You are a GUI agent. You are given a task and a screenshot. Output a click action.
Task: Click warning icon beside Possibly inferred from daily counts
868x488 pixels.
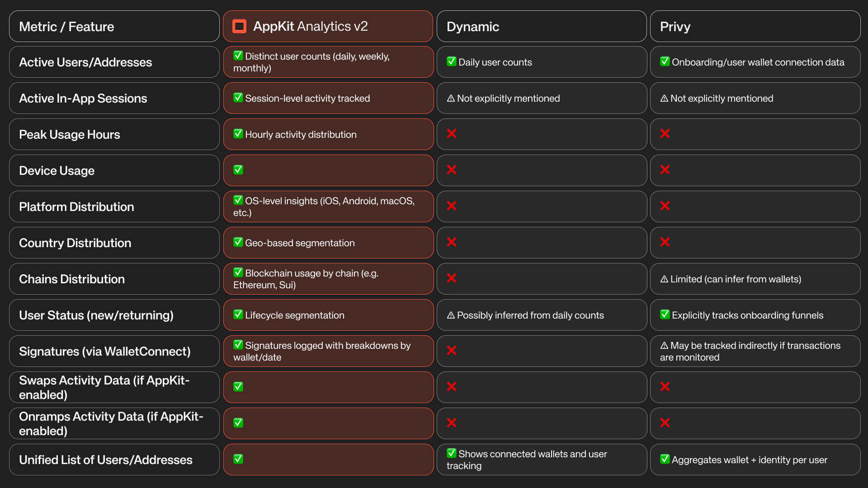(451, 315)
